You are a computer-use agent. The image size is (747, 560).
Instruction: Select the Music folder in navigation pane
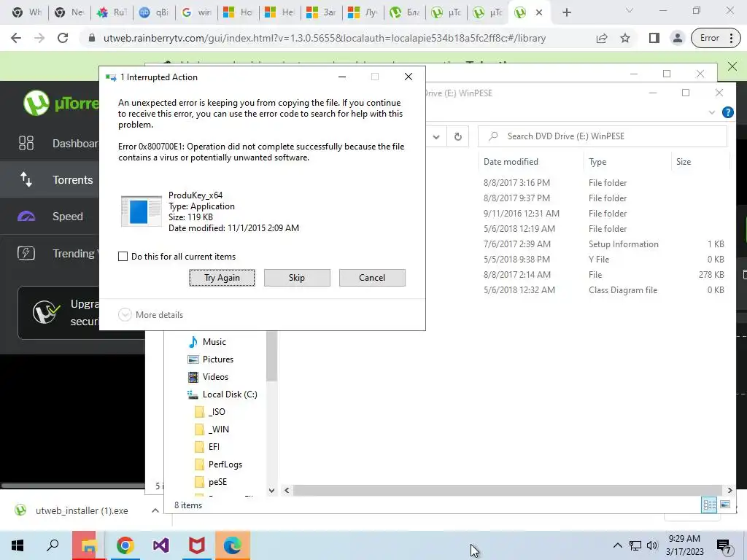click(208, 342)
